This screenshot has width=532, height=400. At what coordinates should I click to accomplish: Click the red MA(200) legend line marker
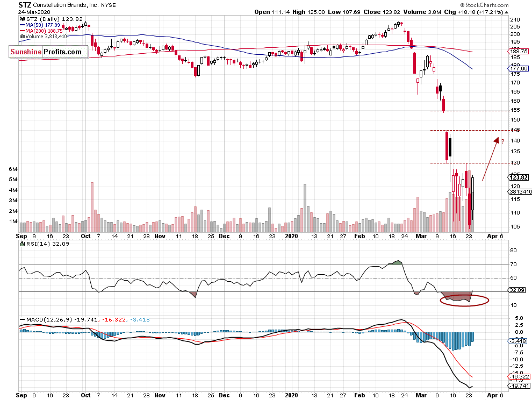(x=22, y=31)
